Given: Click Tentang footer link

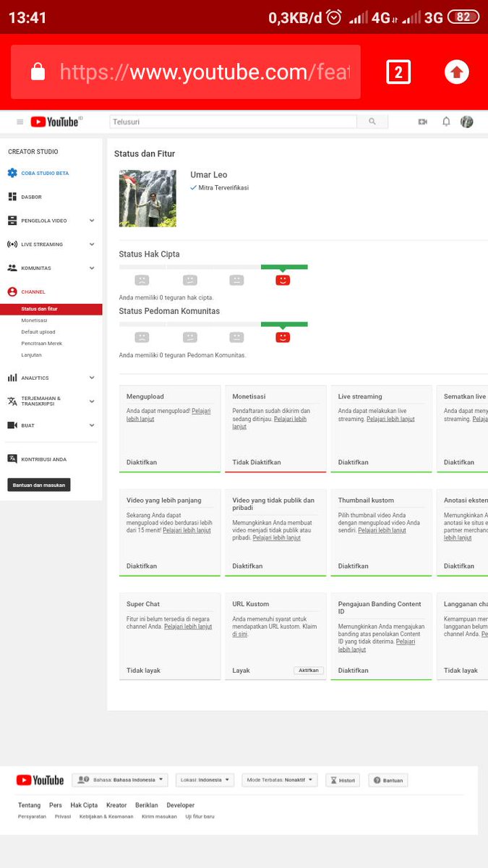Looking at the screenshot, I should (x=29, y=805).
